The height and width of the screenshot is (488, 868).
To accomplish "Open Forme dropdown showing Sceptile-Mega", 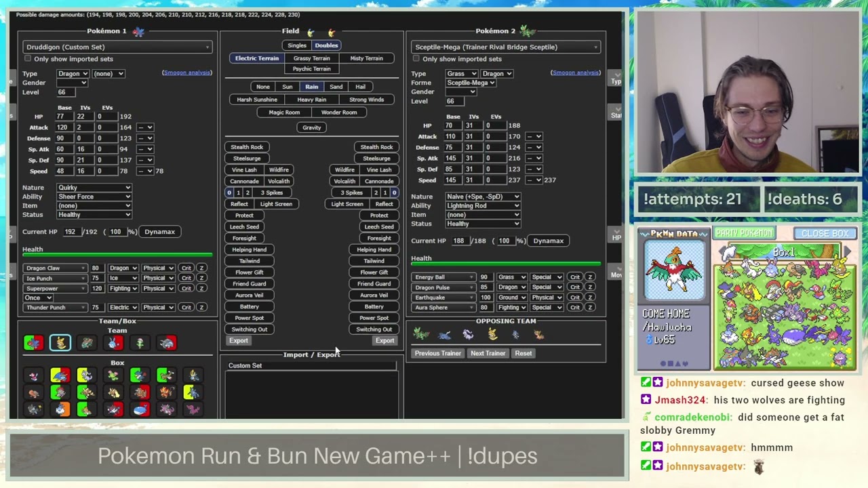I will coord(471,83).
